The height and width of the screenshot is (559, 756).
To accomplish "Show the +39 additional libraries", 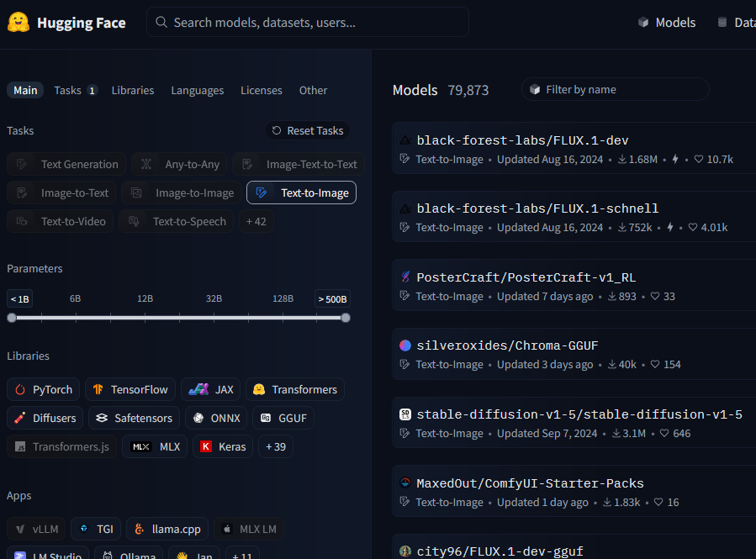I will 275,446.
